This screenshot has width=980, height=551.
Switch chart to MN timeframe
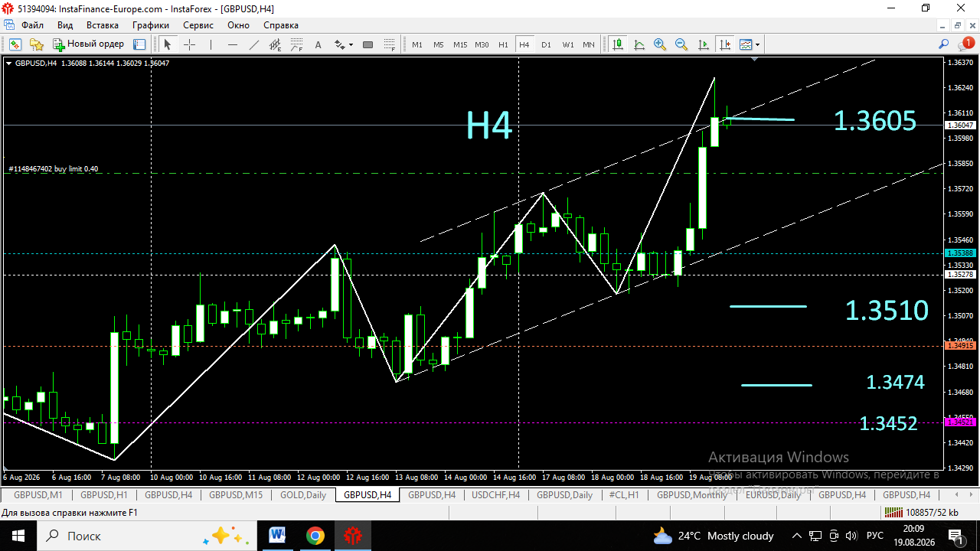click(589, 44)
